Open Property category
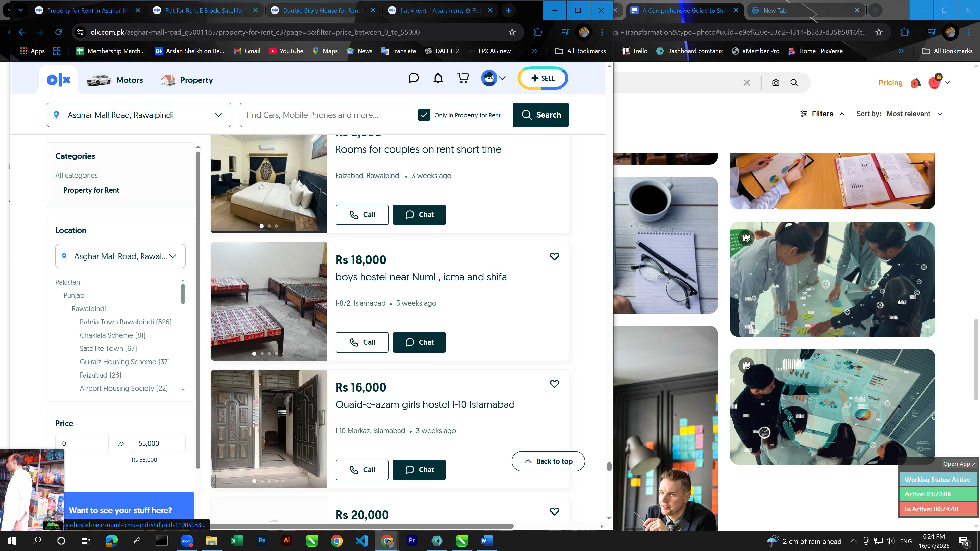 point(186,80)
